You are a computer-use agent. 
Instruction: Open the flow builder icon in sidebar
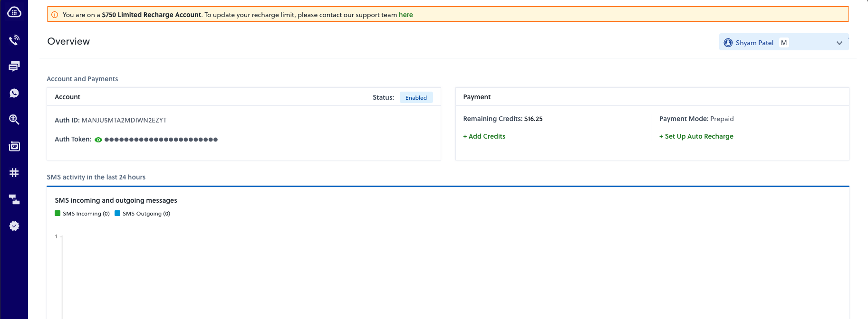(14, 199)
